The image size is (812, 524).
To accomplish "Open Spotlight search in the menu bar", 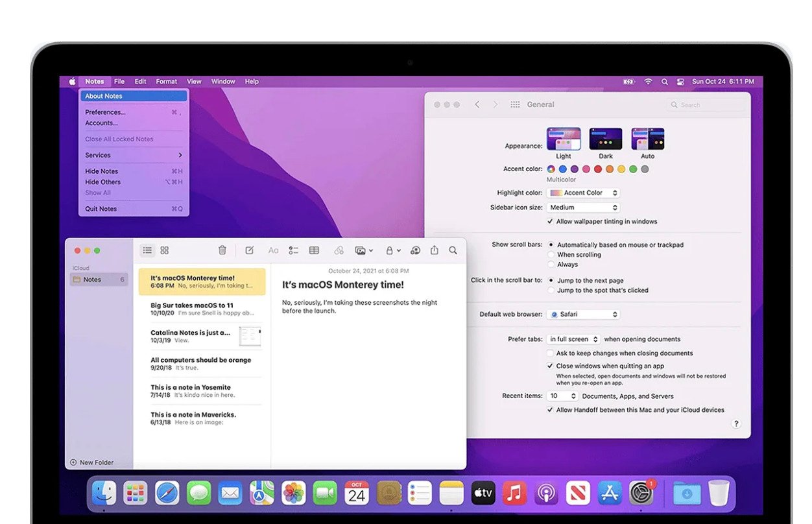I will pos(665,82).
